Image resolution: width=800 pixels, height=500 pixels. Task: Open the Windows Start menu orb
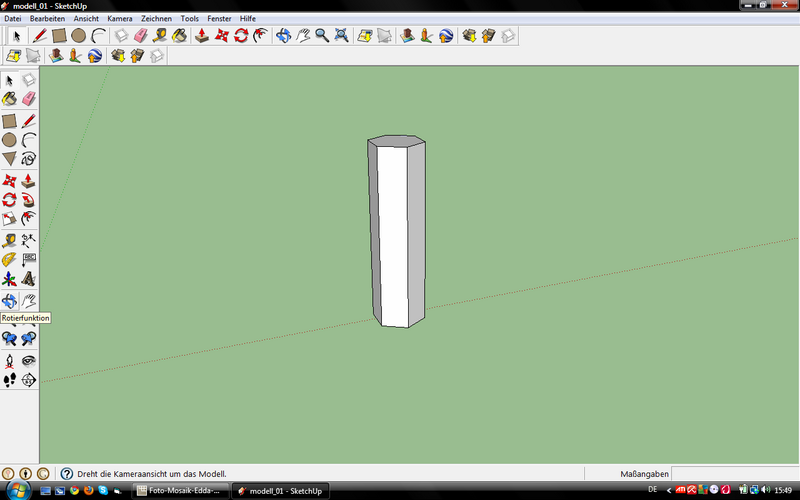(x=15, y=491)
